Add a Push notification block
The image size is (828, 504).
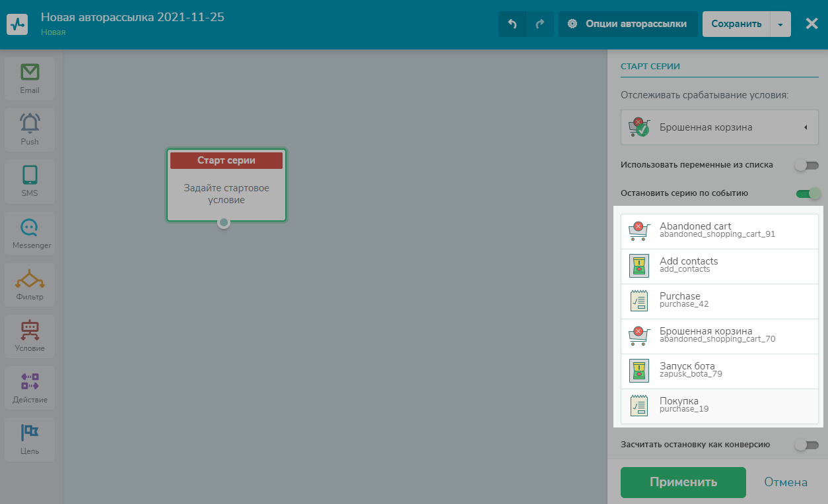pyautogui.click(x=30, y=129)
